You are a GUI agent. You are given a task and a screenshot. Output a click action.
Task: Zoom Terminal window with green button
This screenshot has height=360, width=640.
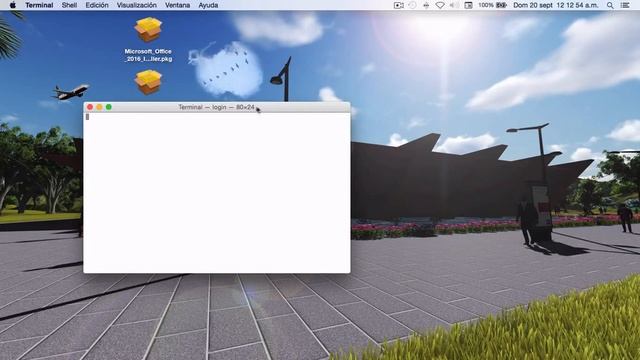tap(109, 107)
